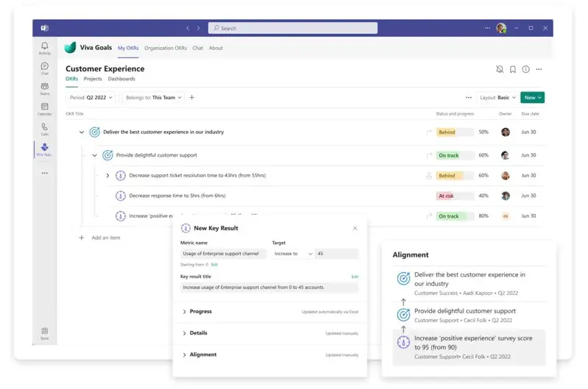Screen dimensions: 588x389
Task: Open the Store in sidebar
Action: click(x=45, y=333)
